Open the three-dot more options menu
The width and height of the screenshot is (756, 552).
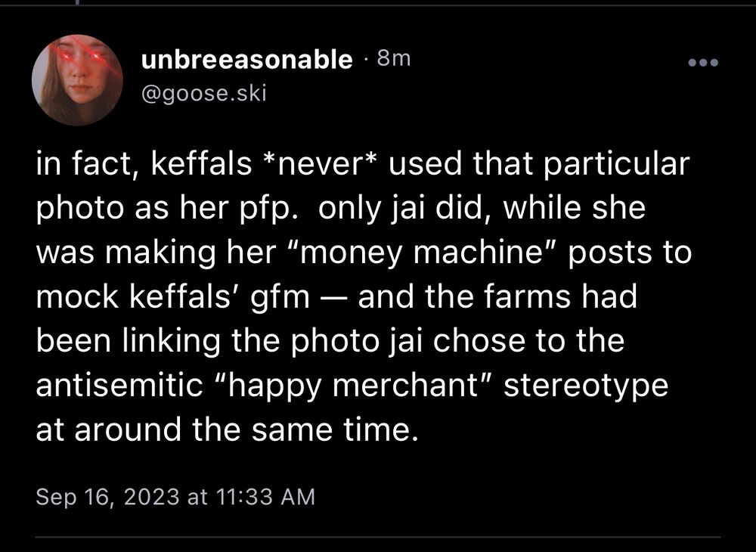[x=703, y=61]
